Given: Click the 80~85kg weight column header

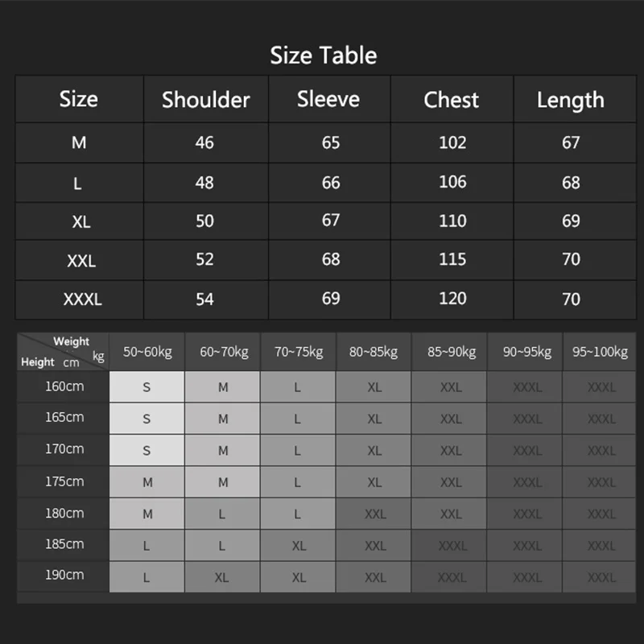Looking at the screenshot, I should click(374, 352).
